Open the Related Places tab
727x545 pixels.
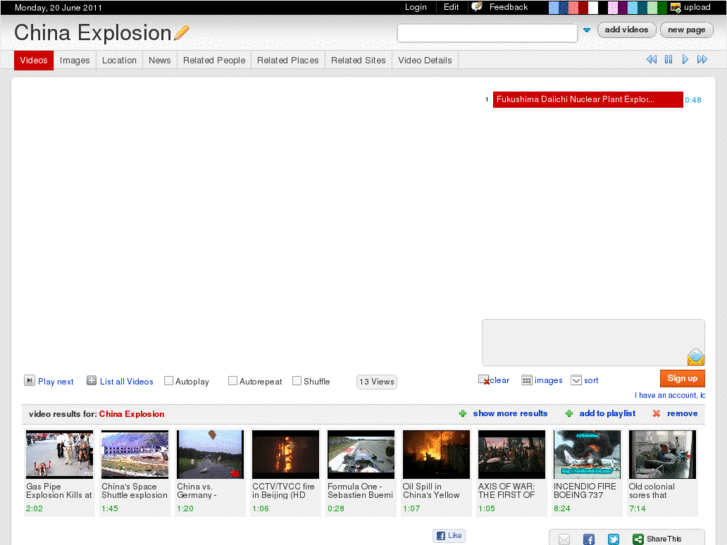tap(288, 60)
